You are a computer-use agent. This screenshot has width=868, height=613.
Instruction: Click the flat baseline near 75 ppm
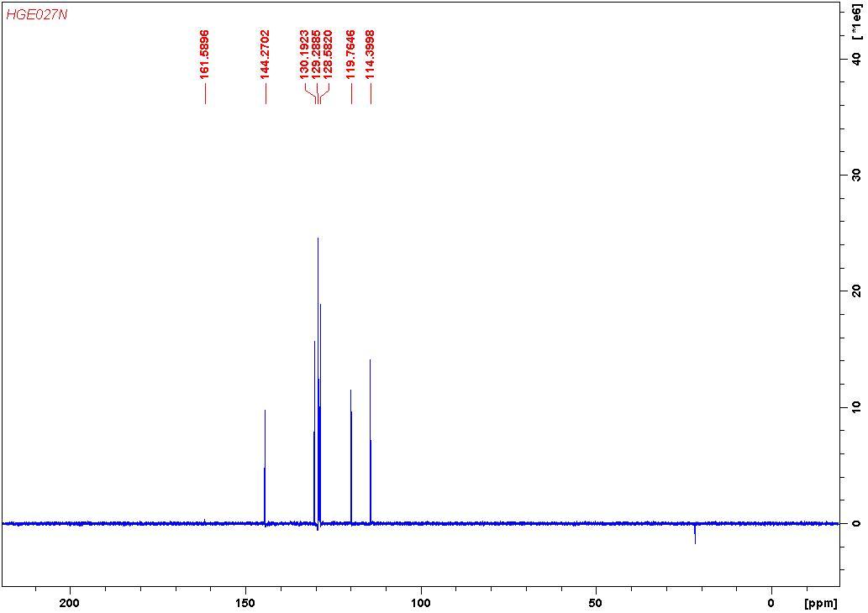coord(509,522)
